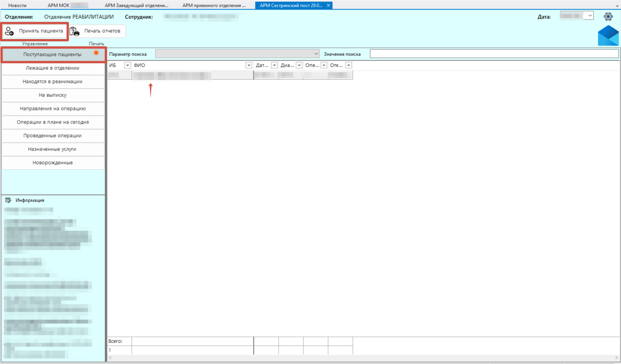Image resolution: width=621 pixels, height=364 pixels.
Task: Open the settings gear icon
Action: coord(608,17)
